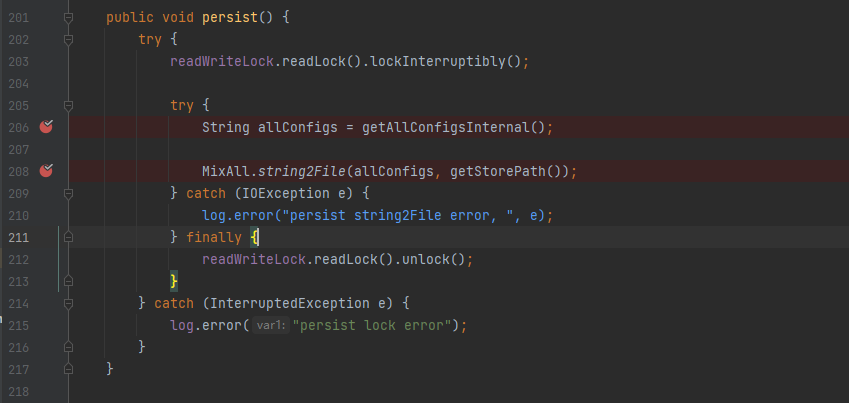This screenshot has width=849, height=403.
Task: Click the "persist lock error" string literal
Action: pyautogui.click(x=372, y=326)
